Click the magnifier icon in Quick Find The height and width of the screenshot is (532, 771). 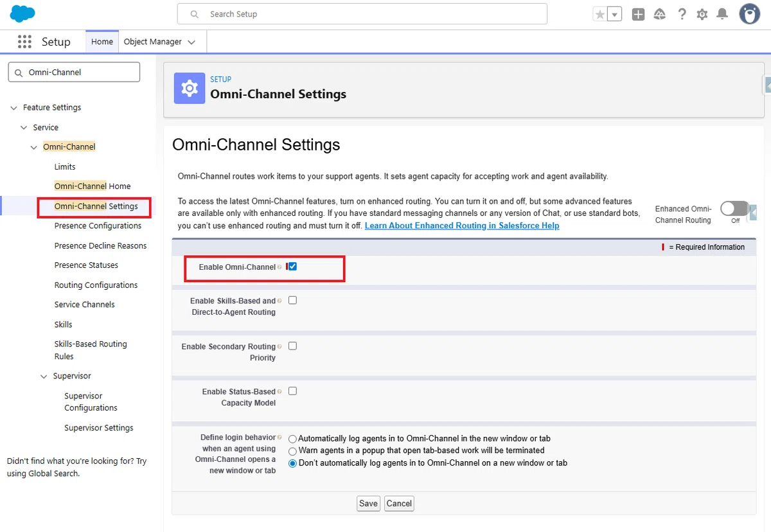click(x=18, y=73)
